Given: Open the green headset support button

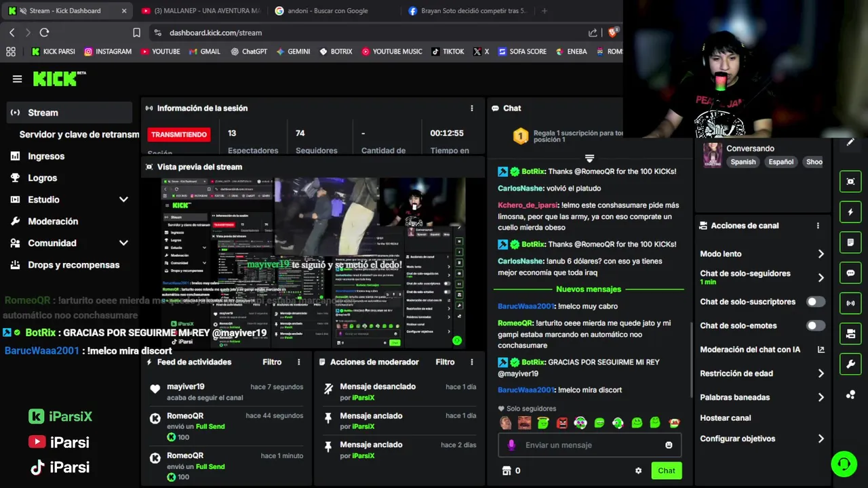Looking at the screenshot, I should coord(844,464).
